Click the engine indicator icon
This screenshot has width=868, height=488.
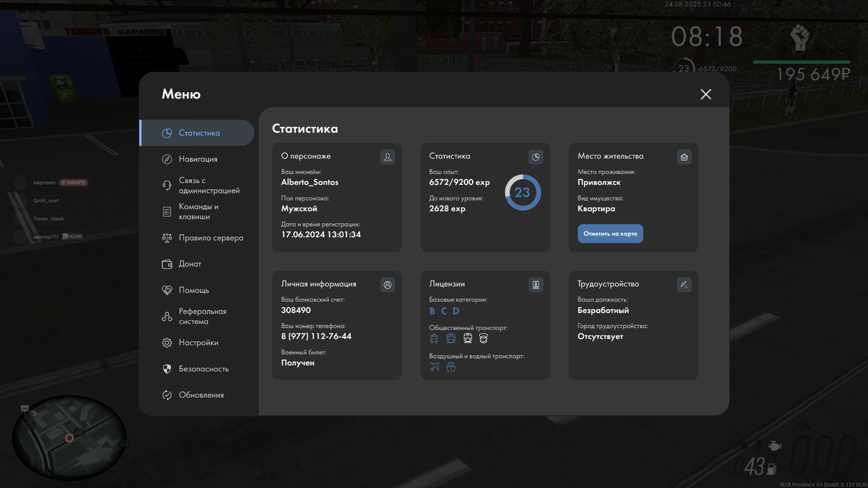coord(775,446)
